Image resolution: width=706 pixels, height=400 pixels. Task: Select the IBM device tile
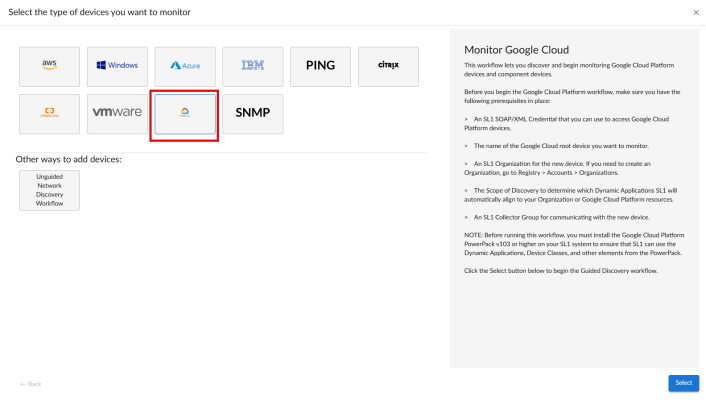point(253,67)
